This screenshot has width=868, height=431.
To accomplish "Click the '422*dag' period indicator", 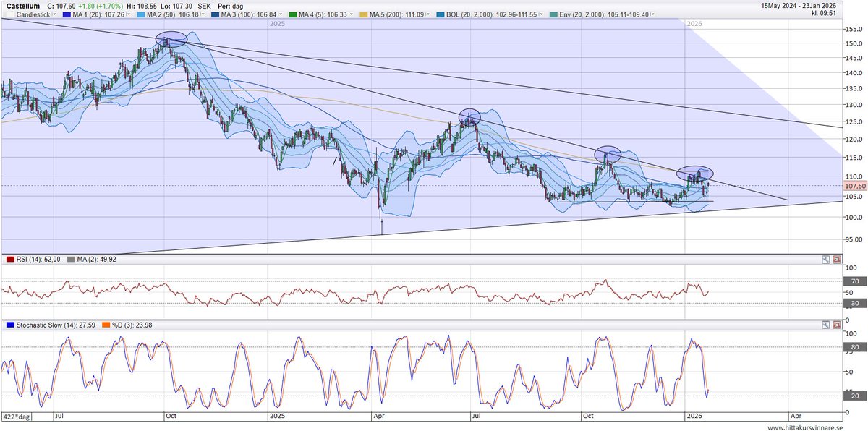I will 16,417.
